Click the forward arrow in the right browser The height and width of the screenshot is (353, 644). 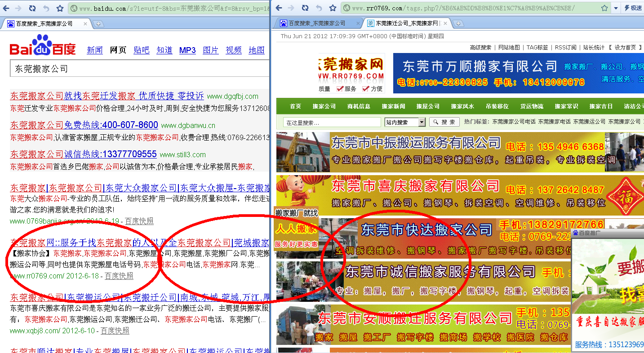(291, 8)
